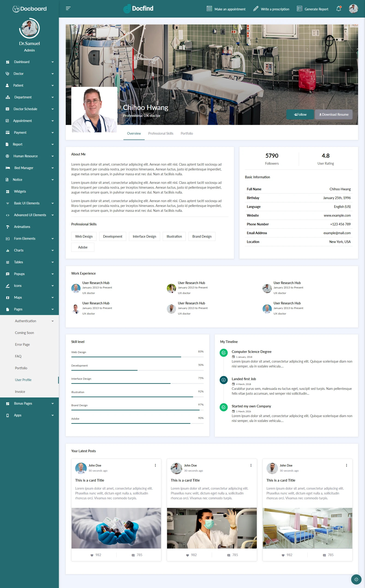Open the notification bell
365x588 pixels.
339,9
